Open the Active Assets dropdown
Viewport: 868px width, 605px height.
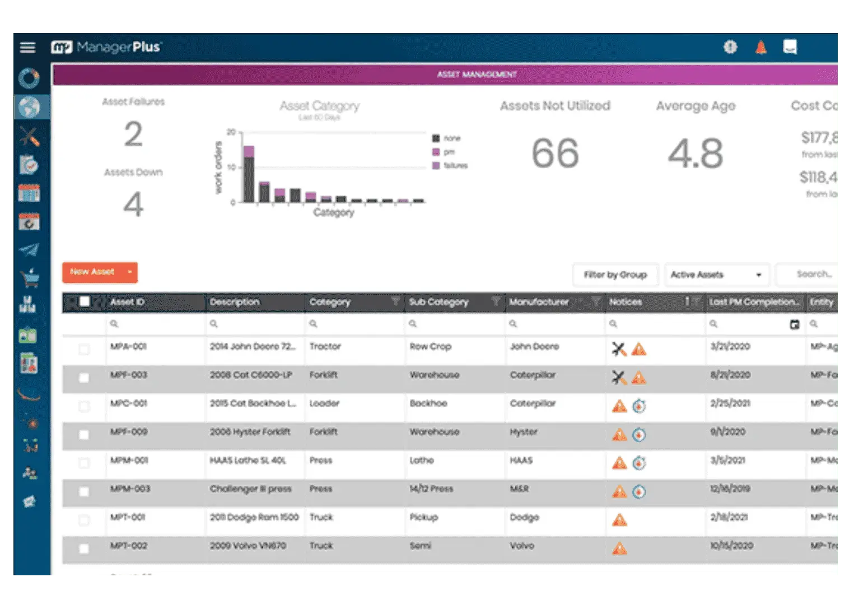[x=716, y=274]
